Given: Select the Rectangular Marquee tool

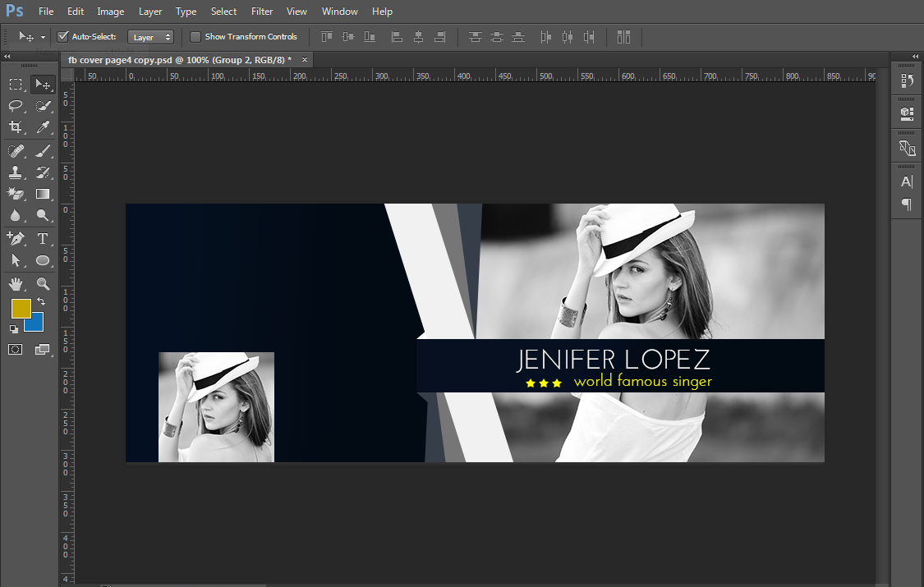Looking at the screenshot, I should pyautogui.click(x=16, y=85).
